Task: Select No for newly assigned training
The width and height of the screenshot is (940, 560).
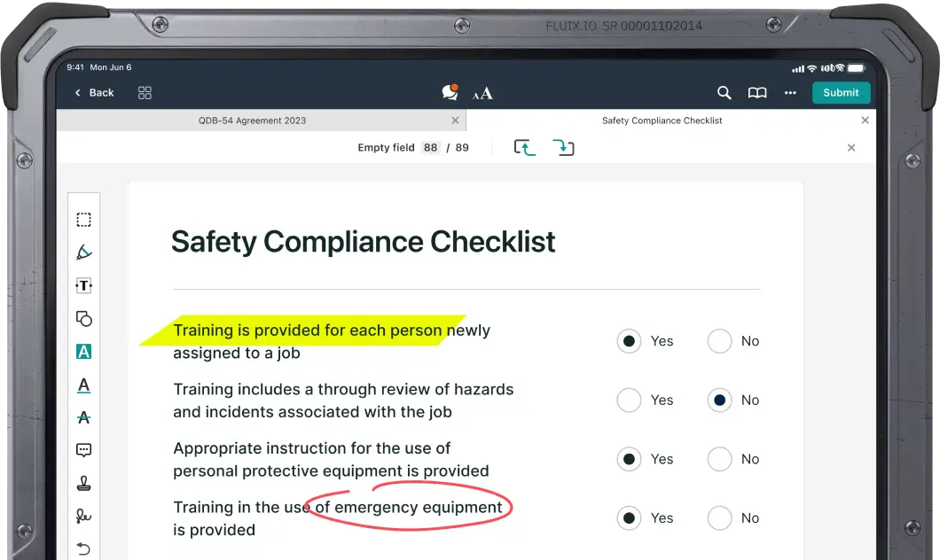Action: (719, 341)
